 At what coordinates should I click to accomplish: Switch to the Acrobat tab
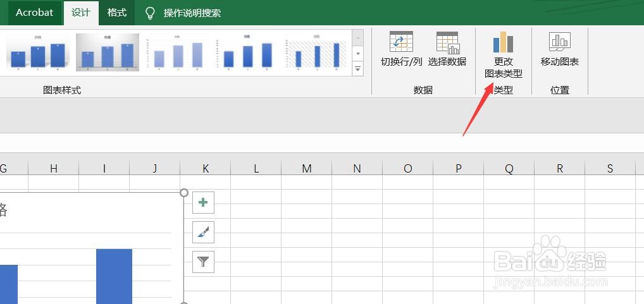pos(35,13)
